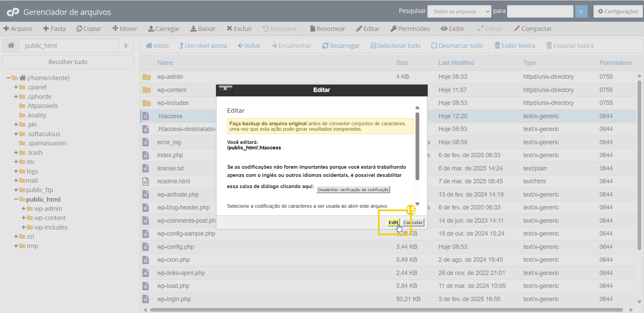Viewport: 644px width, 313px height.
Task: Sort by Last Modified column
Action: click(x=456, y=63)
